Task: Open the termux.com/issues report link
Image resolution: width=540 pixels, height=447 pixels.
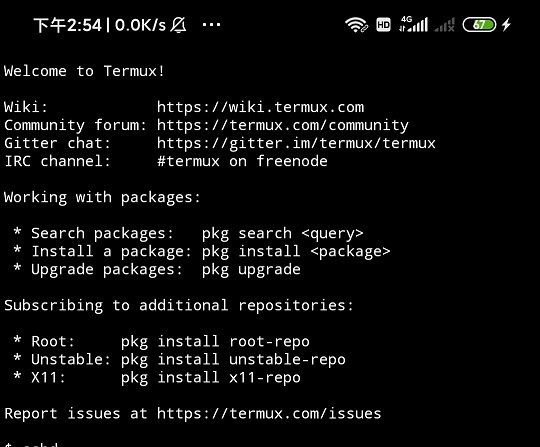Action: [269, 413]
